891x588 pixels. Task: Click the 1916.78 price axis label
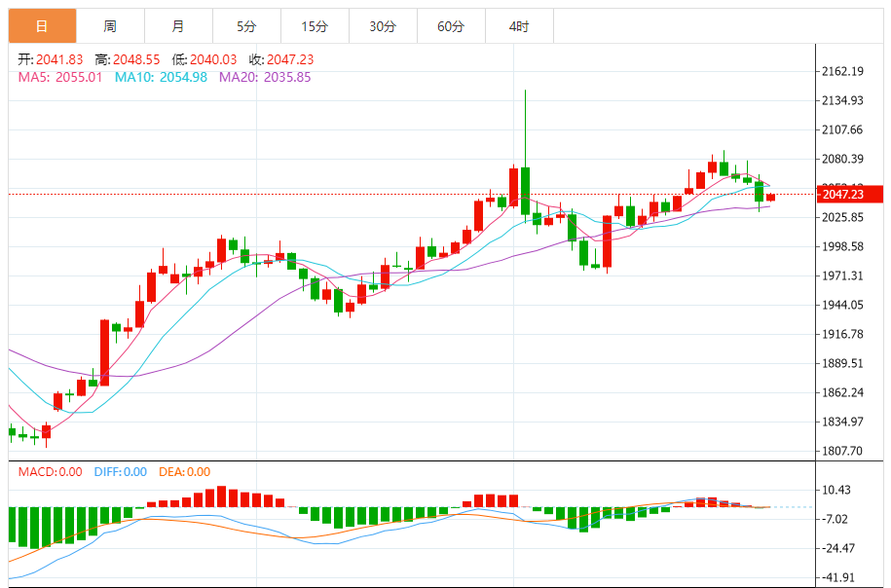[x=842, y=334]
